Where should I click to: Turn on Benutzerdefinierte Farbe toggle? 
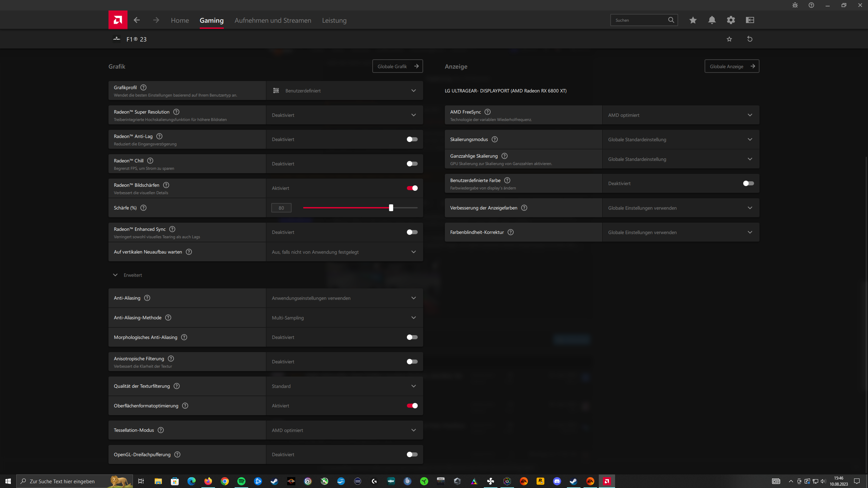(748, 183)
